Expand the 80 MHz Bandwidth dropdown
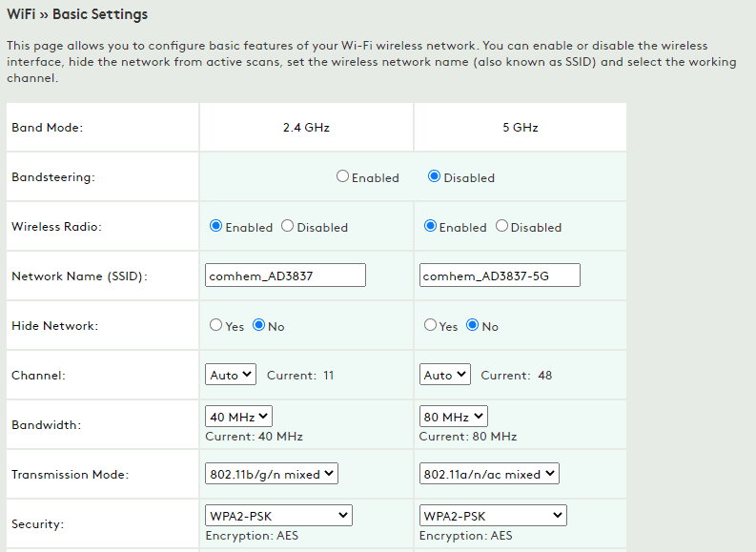 (x=454, y=417)
